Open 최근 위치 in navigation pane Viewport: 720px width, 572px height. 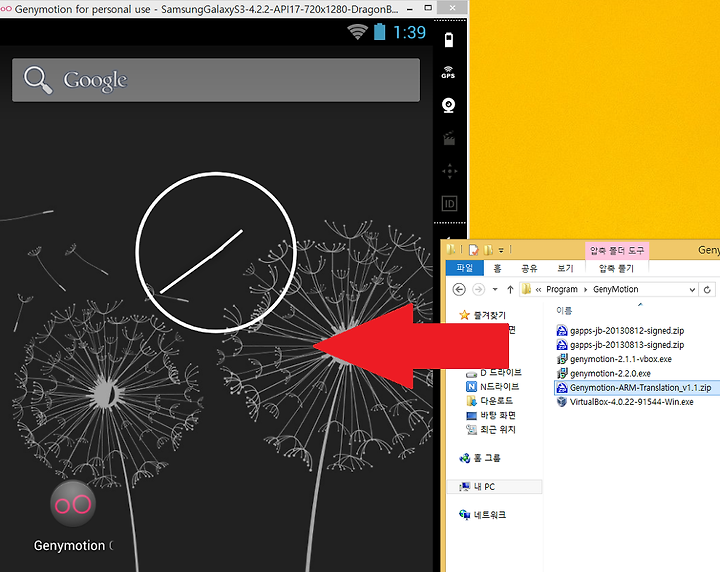pos(498,429)
